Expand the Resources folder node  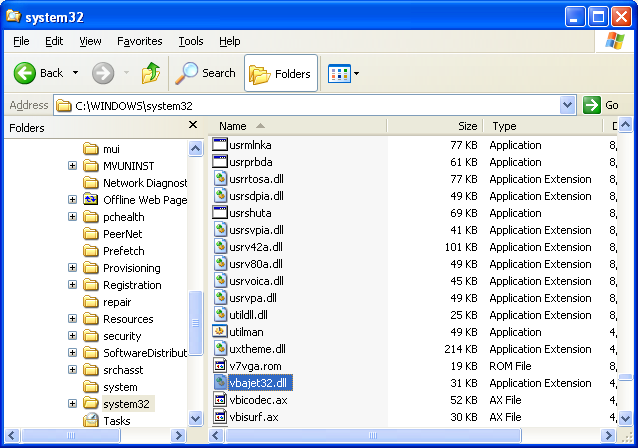point(72,318)
